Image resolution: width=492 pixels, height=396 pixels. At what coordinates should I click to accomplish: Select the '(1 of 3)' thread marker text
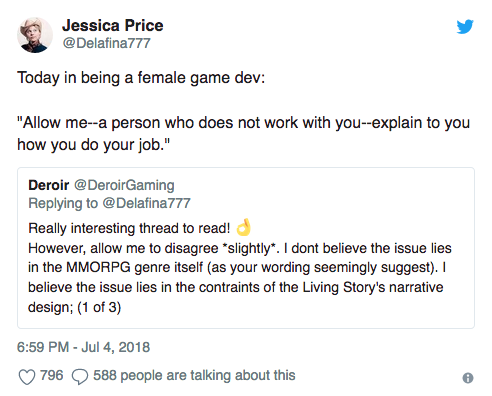click(99, 307)
